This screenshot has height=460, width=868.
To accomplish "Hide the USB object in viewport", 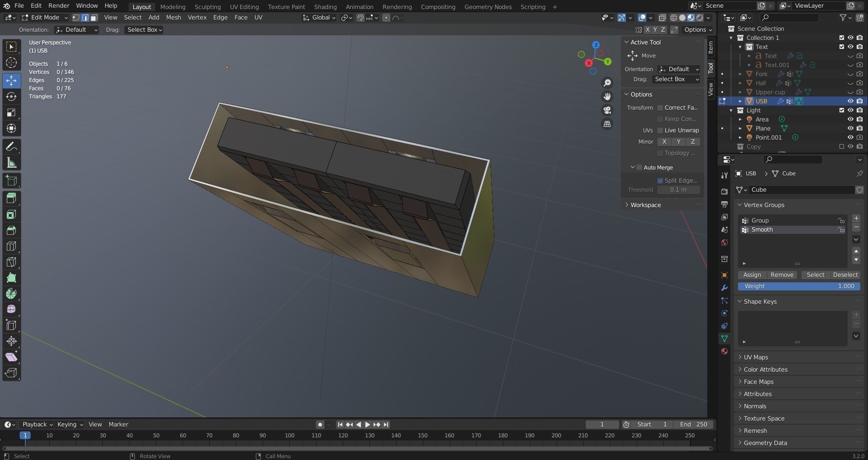I will point(850,101).
